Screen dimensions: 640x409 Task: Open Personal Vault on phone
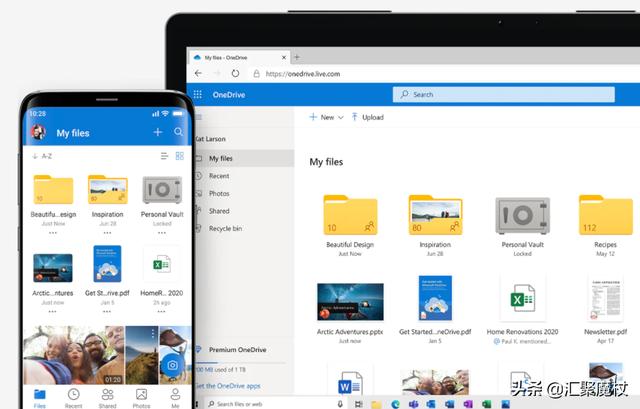(162, 190)
